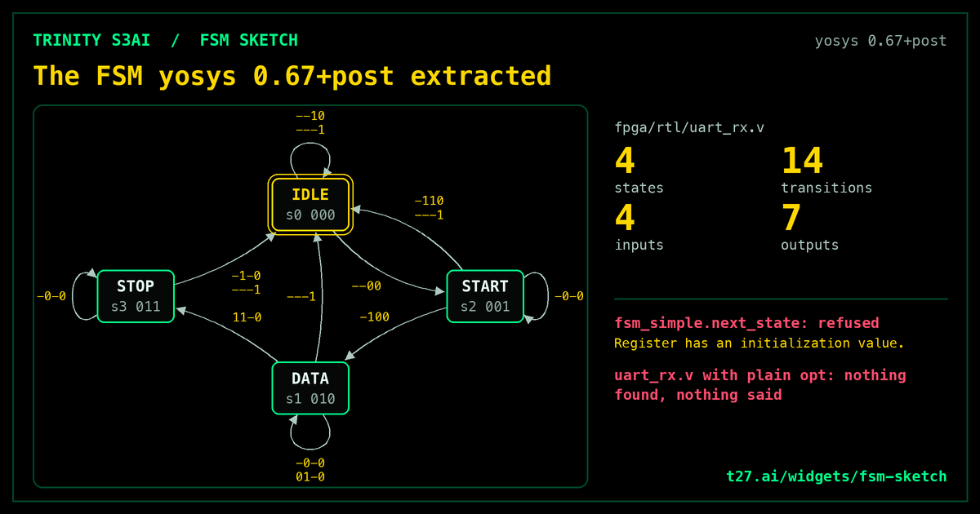The width and height of the screenshot is (980, 514).
Task: Click 'uart_rx.v with plain opt' message
Action: [760, 385]
